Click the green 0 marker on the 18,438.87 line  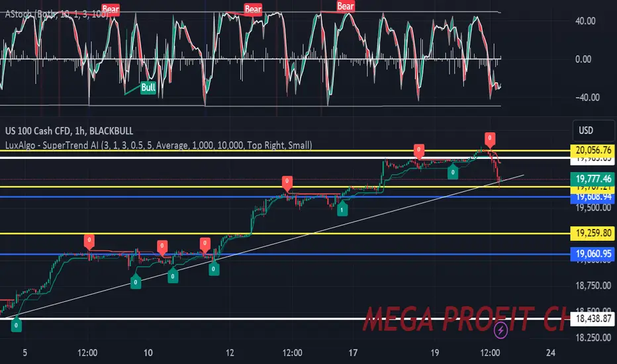[x=16, y=325]
